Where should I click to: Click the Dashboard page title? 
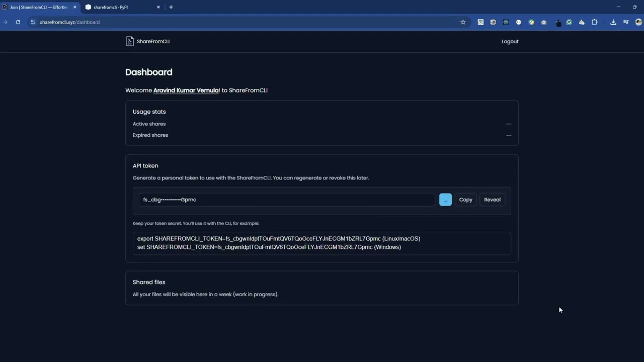[x=149, y=72]
